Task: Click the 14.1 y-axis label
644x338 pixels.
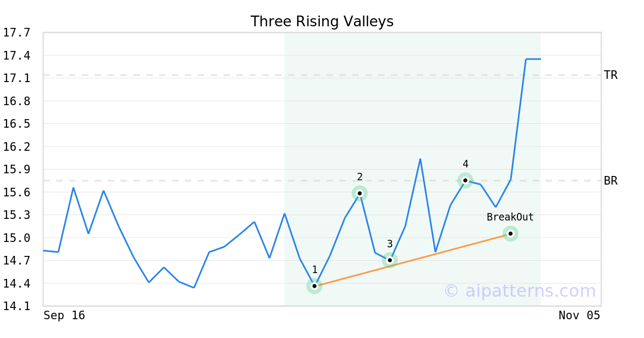Action: (17, 306)
